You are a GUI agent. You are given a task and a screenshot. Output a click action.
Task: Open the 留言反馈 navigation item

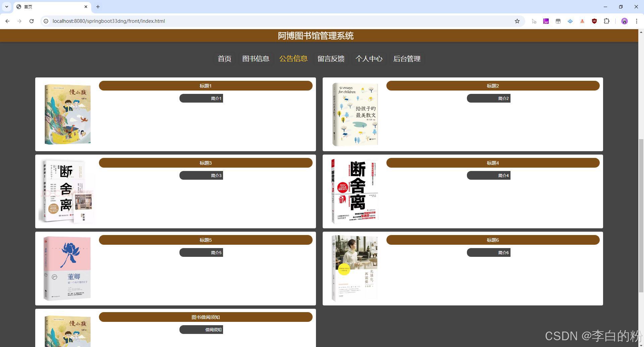(331, 59)
